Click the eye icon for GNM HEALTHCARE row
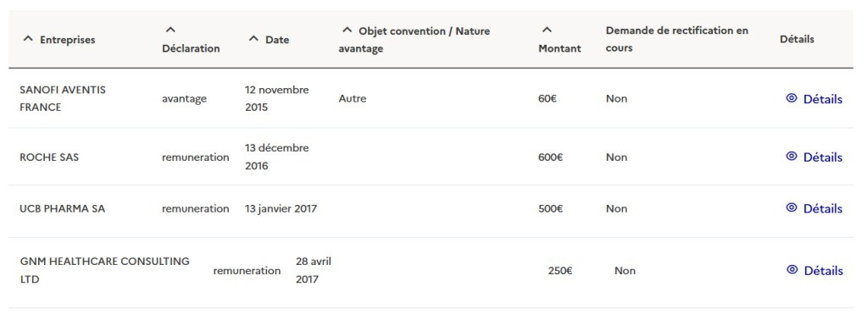The width and height of the screenshot is (868, 331). click(793, 270)
